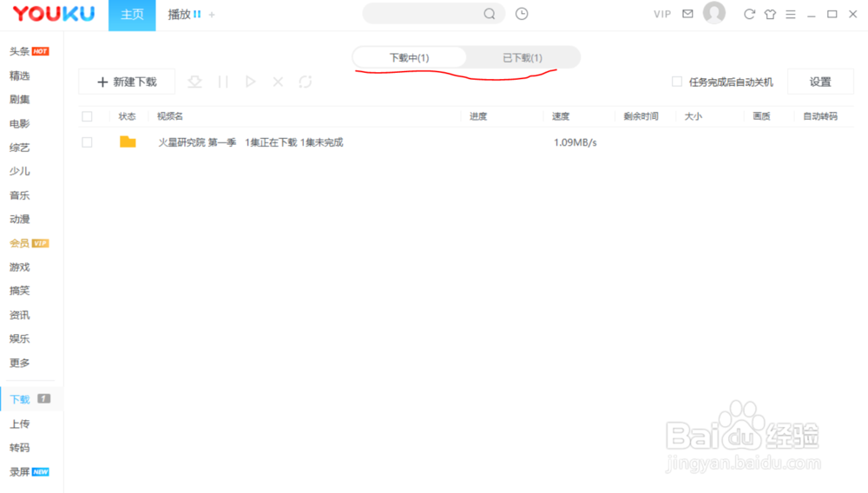This screenshot has height=493, width=868.
Task: Open 电影 in the sidebar
Action: (x=19, y=123)
